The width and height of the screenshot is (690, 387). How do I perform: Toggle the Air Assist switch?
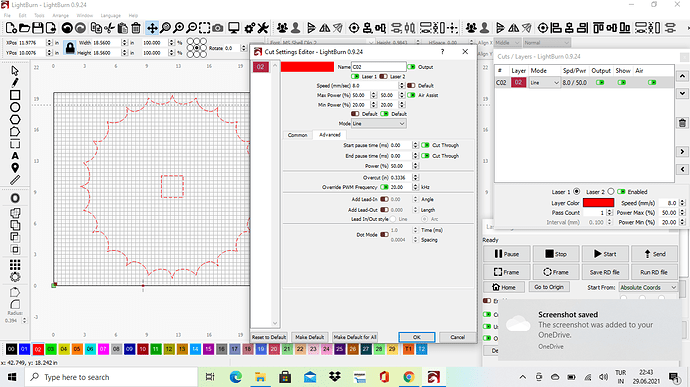pos(411,95)
